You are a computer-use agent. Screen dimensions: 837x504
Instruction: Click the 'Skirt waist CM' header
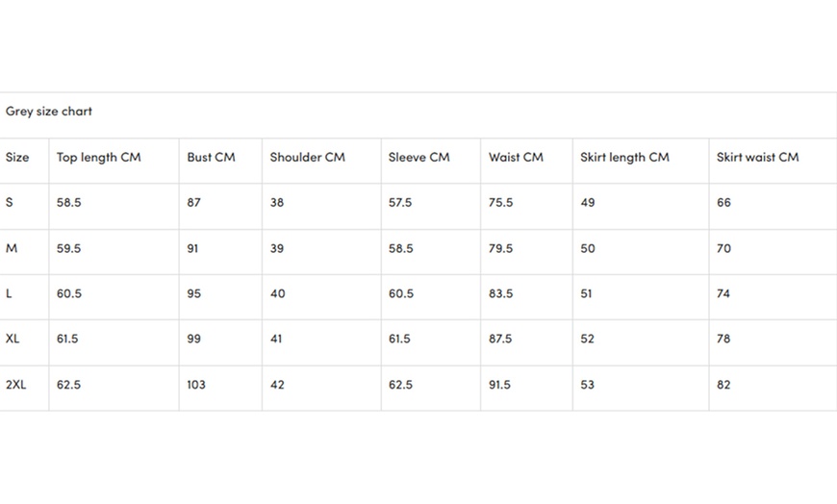(x=757, y=158)
